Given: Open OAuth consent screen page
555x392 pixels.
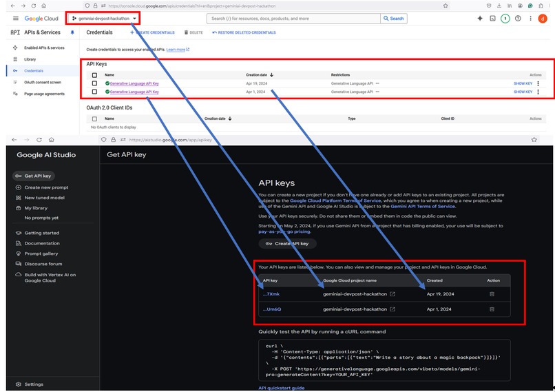Looking at the screenshot, I should tap(43, 82).
